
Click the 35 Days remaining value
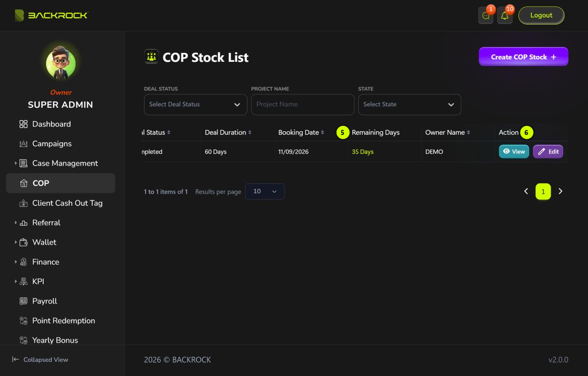(363, 152)
